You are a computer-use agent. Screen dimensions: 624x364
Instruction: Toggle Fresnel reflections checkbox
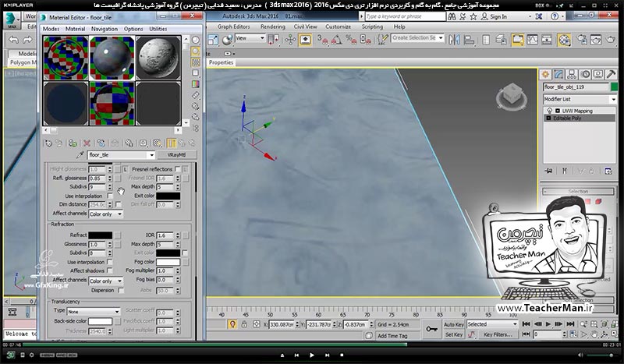pos(178,169)
